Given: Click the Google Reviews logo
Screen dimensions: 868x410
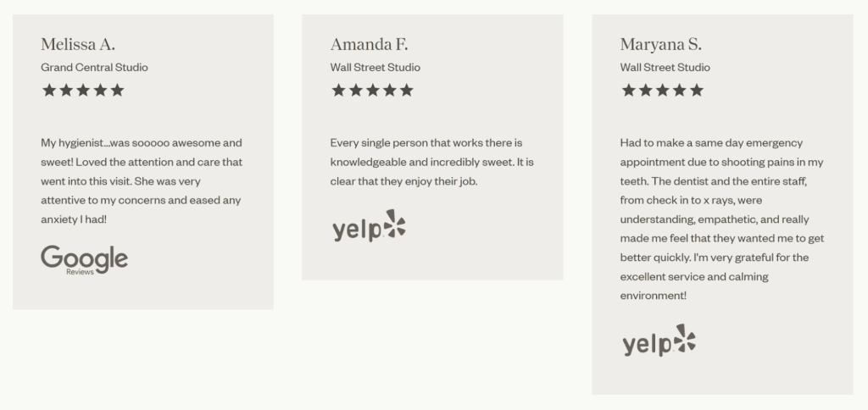Looking at the screenshot, I should [x=84, y=259].
